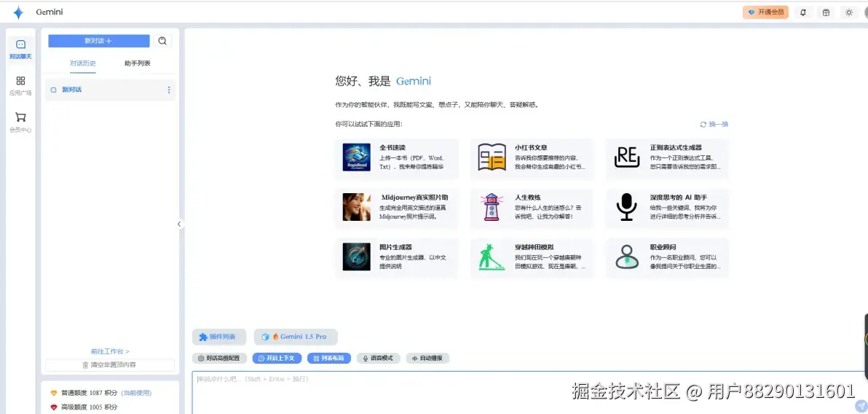Viewport: 868px width, 414px height.
Task: Toggle 自动播报 auto-read option
Action: 427,358
